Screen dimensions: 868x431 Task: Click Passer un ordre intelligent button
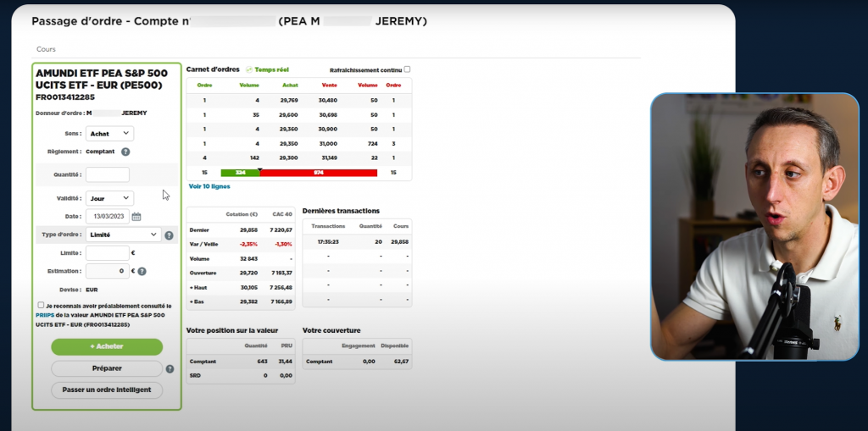pos(107,390)
